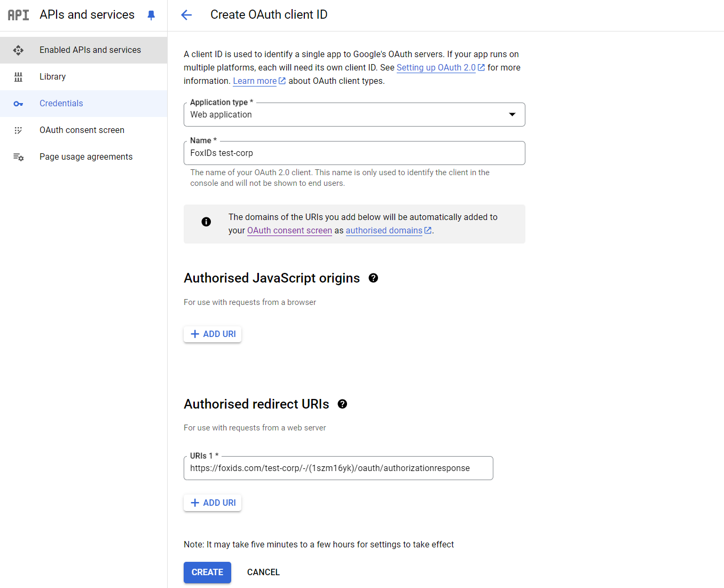Viewport: 724px width, 588px height.
Task: Click the API logo in top-left corner
Action: (x=18, y=14)
